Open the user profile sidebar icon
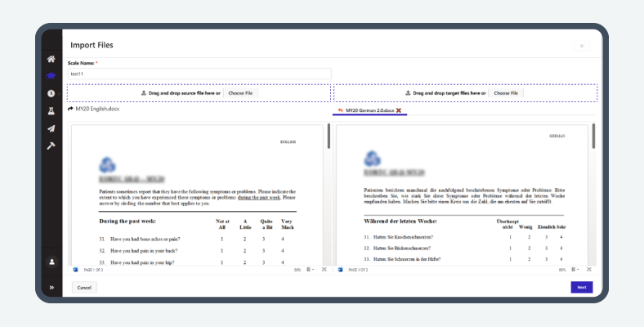644x327 pixels. tap(51, 262)
